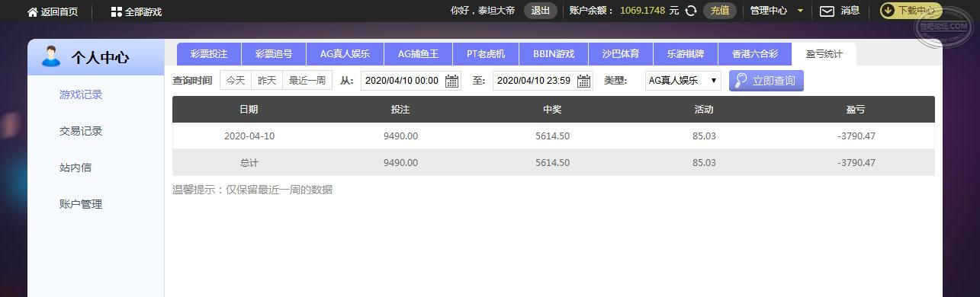Viewport: 980px width, 297px height.
Task: Click the 充值 recharge button
Action: click(720, 11)
